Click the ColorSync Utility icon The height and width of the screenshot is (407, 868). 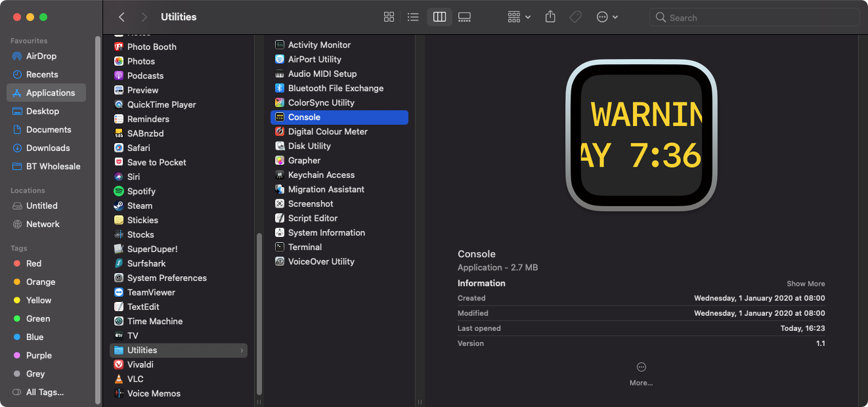(280, 102)
